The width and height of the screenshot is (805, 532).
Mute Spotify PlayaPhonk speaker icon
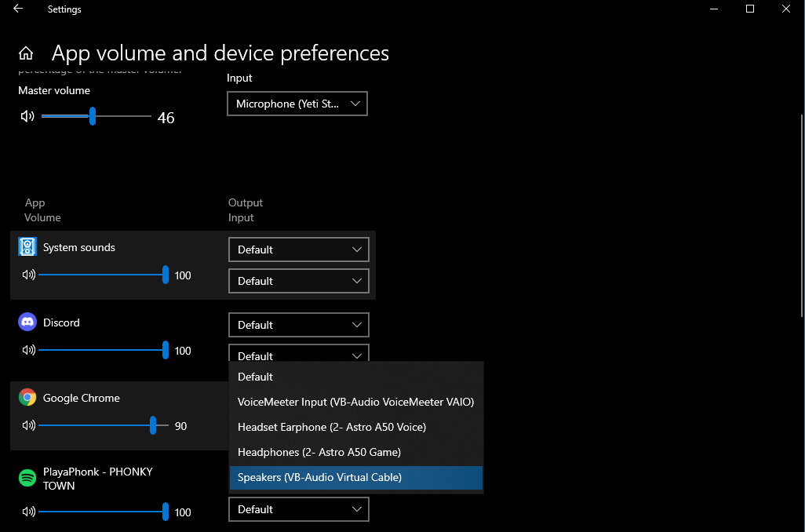pos(29,512)
